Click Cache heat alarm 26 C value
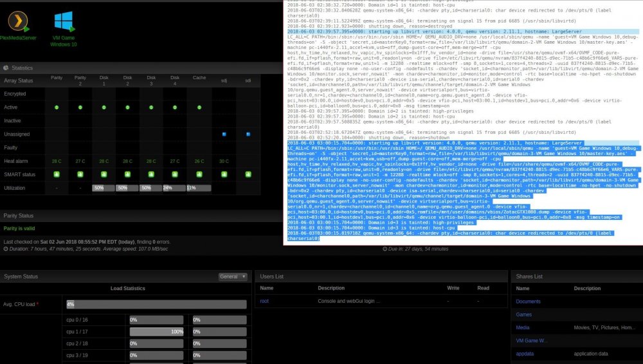Screen dimensions: 643x364 tap(199, 161)
